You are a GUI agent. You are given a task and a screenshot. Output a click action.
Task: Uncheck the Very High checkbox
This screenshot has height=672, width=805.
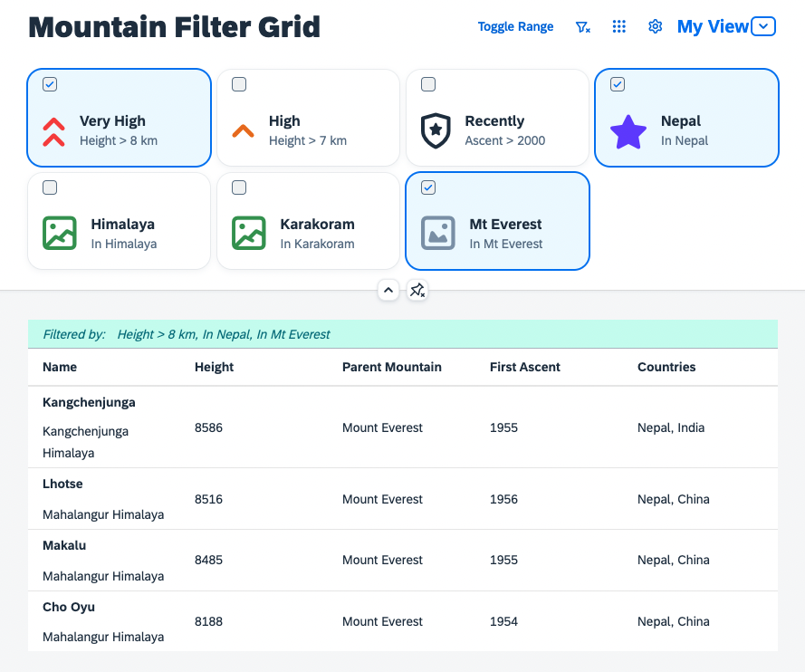pos(50,84)
